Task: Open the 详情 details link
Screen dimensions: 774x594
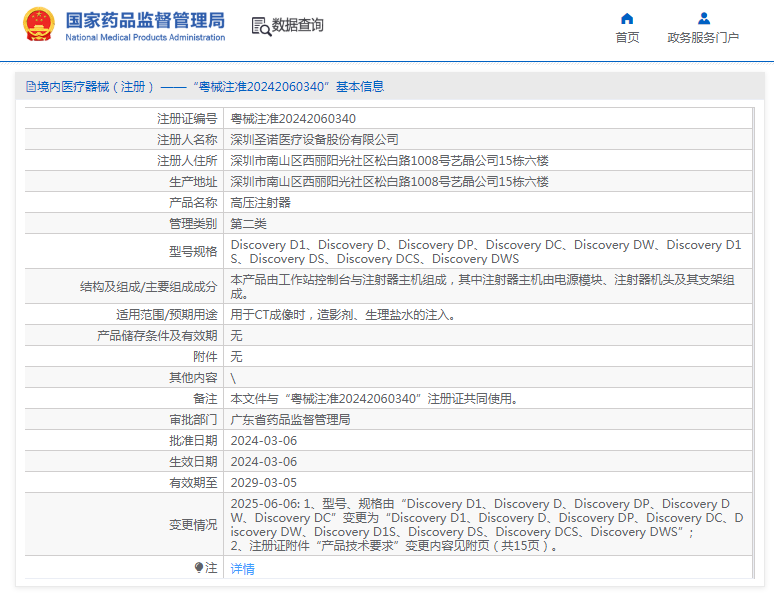Action: [242, 569]
